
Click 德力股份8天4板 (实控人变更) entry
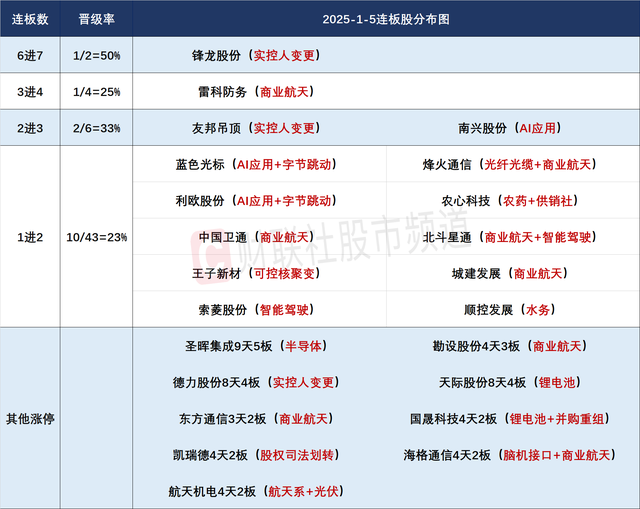pyautogui.click(x=256, y=382)
